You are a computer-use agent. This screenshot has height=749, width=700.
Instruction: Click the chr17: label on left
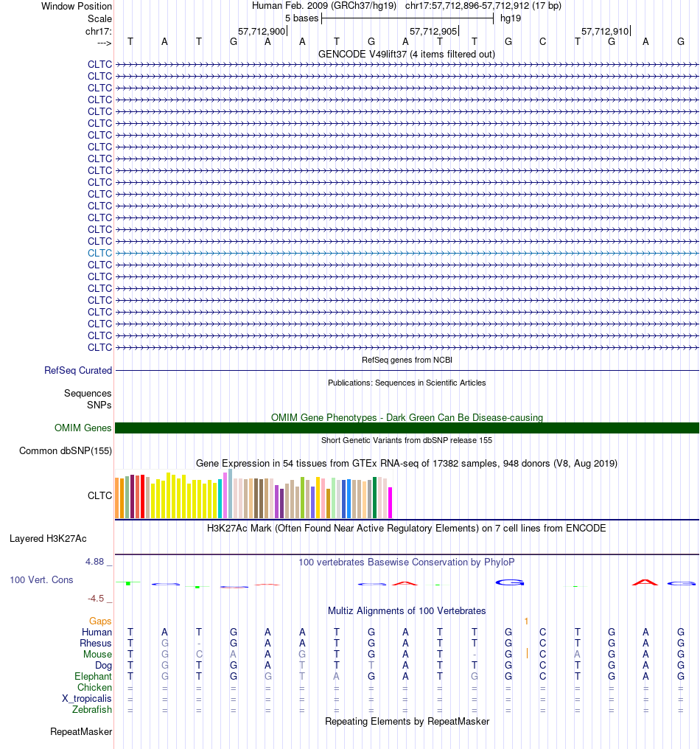98,32
